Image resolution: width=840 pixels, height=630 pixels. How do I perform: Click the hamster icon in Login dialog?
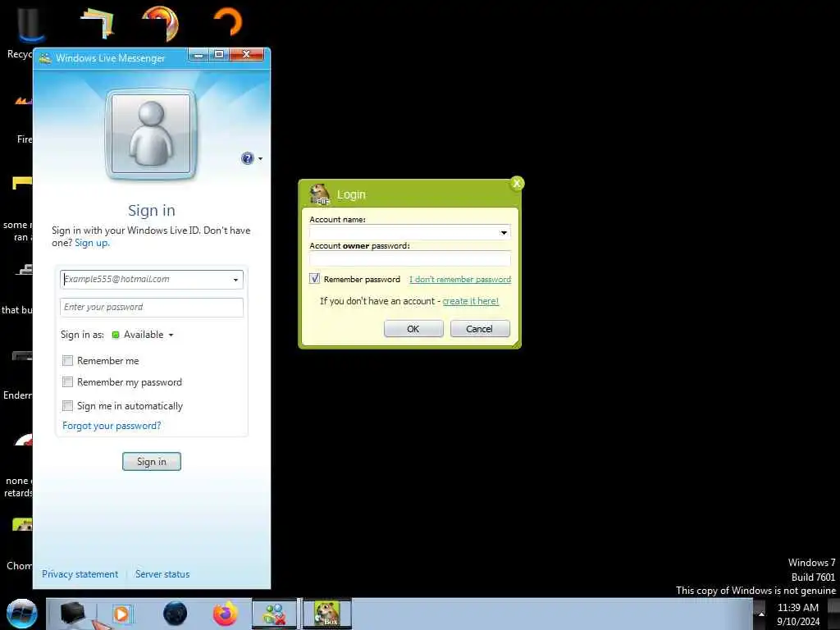320,194
